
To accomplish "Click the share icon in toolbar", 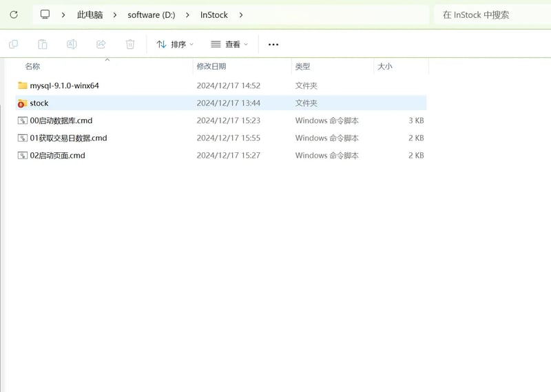I will coord(101,44).
